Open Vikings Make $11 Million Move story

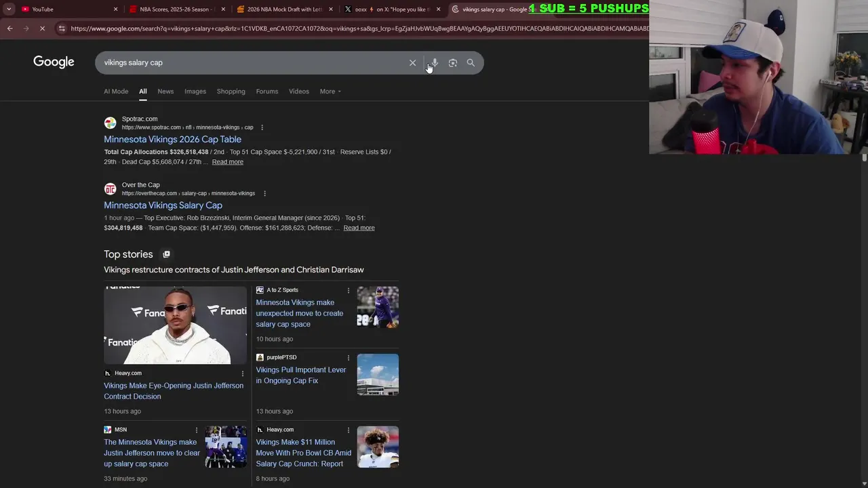click(303, 453)
